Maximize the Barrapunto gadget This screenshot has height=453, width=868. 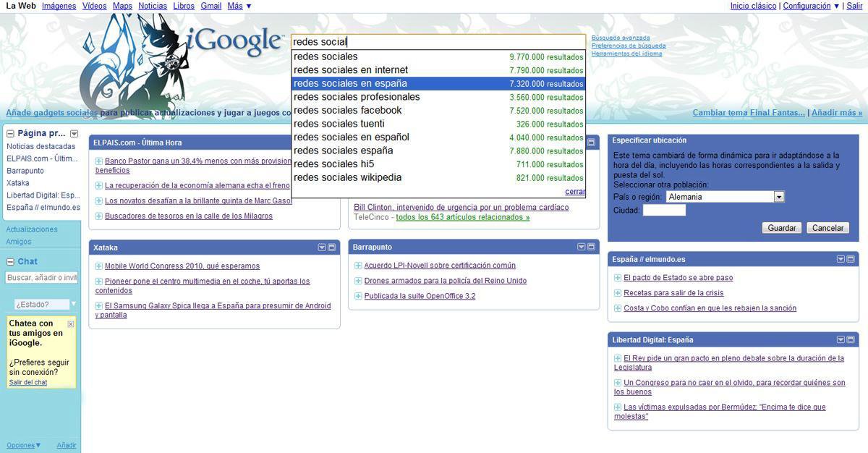pos(591,247)
